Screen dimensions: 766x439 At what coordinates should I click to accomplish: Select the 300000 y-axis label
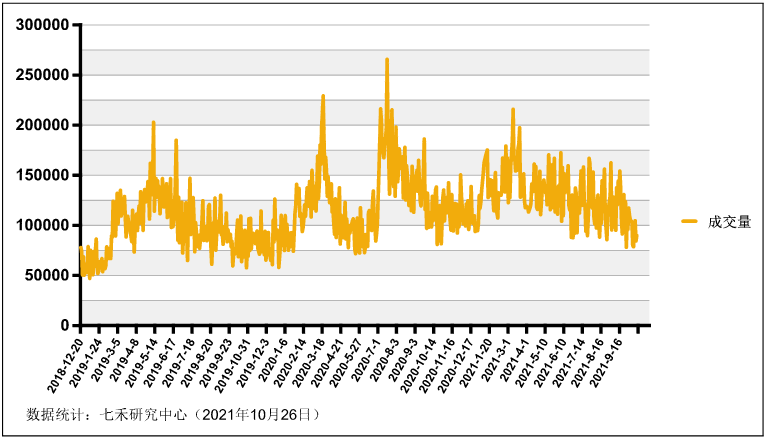click(x=43, y=25)
